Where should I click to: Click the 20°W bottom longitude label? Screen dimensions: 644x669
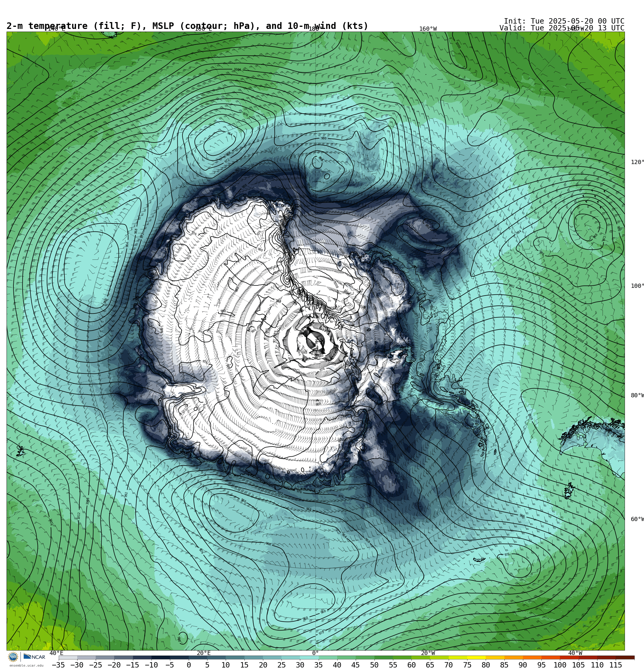click(x=428, y=653)
